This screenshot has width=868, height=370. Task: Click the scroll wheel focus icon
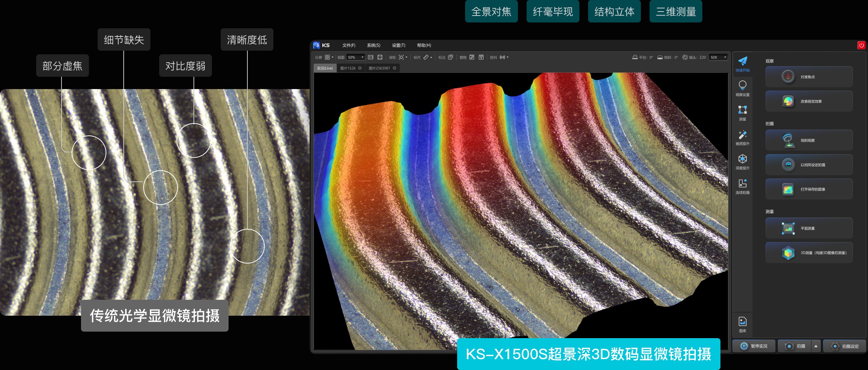[401, 57]
